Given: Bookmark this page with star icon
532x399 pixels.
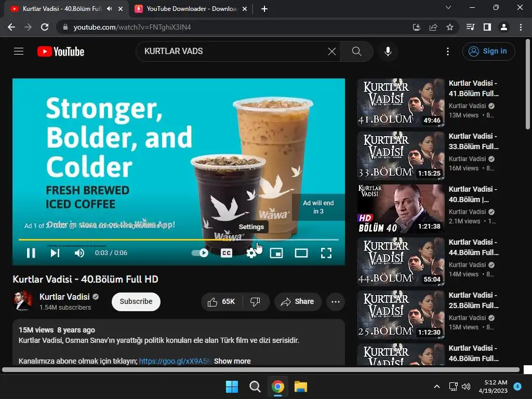Looking at the screenshot, I should (x=450, y=27).
